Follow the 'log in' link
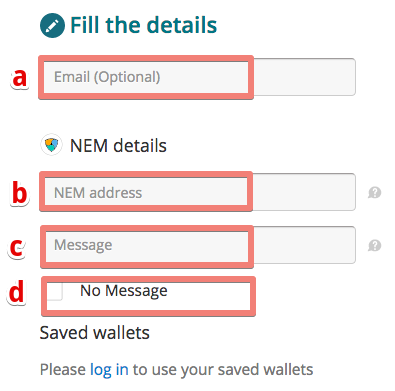Image resolution: width=395 pixels, height=391 pixels. [x=109, y=369]
